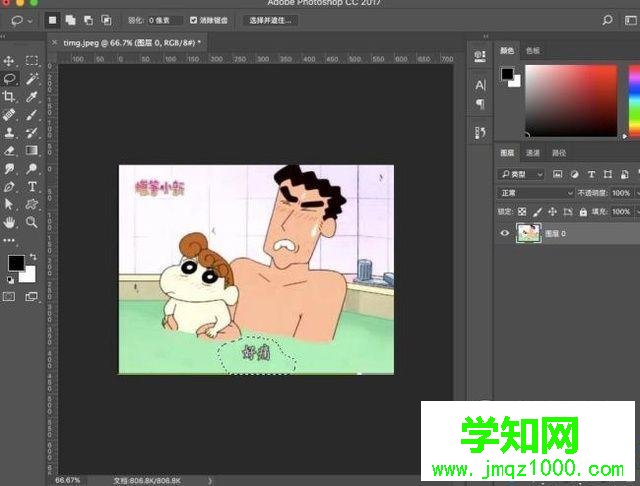Select the Move tool
Viewport: 640px width, 486px height.
tap(9, 61)
